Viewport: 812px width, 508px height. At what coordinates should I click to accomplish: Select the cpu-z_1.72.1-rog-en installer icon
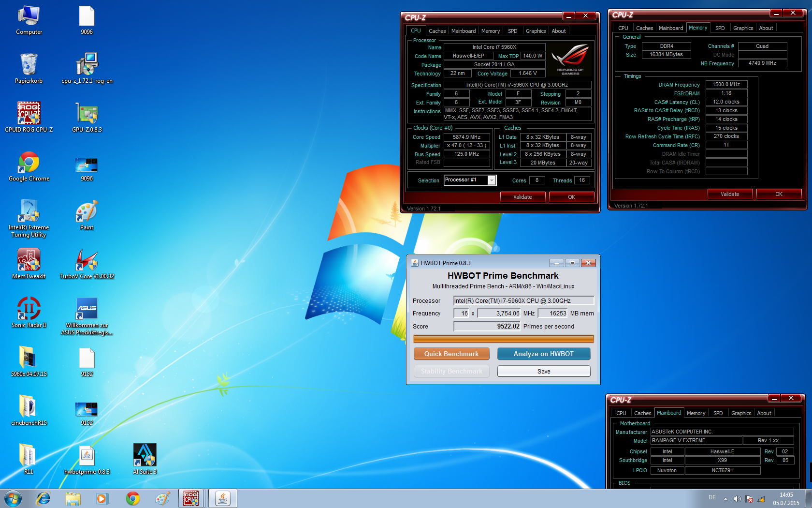(x=87, y=68)
